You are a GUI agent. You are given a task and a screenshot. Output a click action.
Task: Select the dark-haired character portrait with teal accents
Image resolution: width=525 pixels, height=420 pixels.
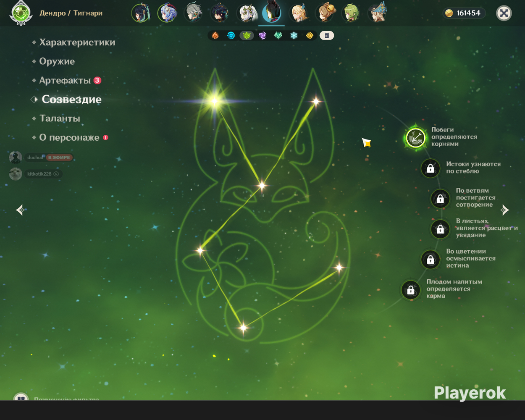[220, 13]
